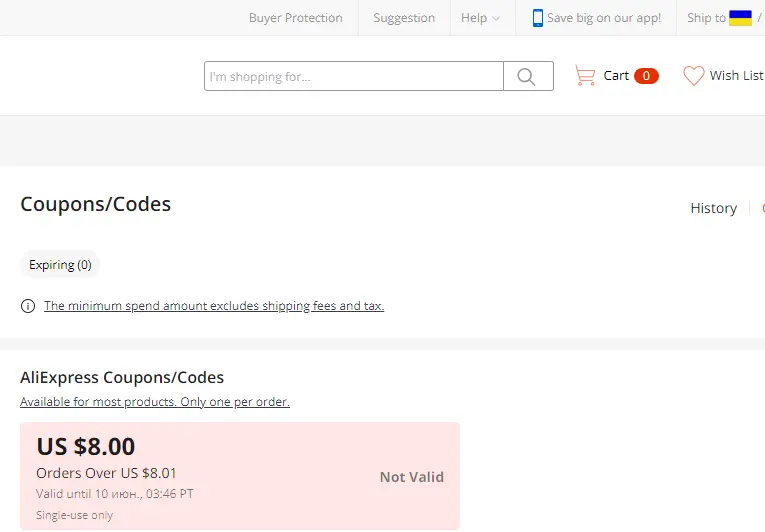Click the info circle icon near minimum spend

click(x=28, y=306)
